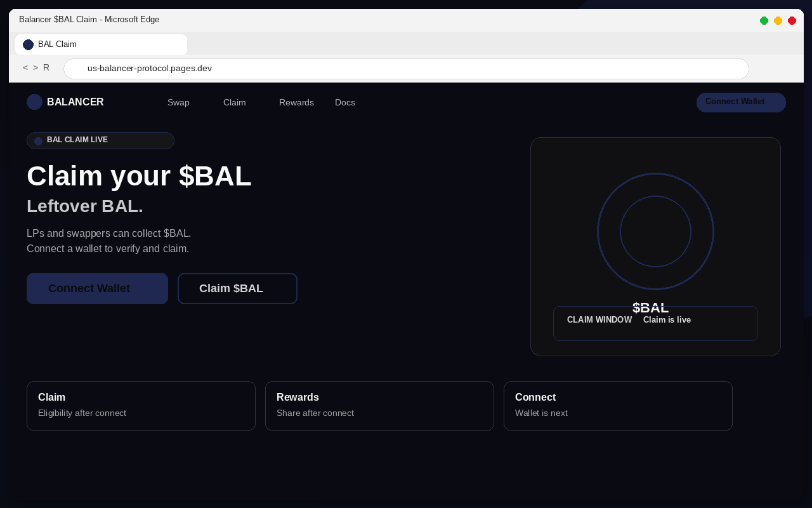Open the Rewards nav item
Screen dimensions: 812x508
(296, 102)
